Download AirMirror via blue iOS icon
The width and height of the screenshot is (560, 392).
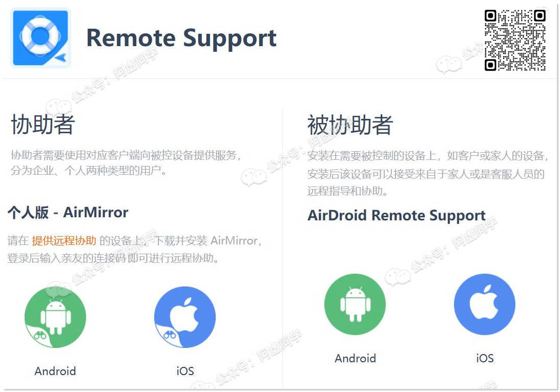click(185, 317)
